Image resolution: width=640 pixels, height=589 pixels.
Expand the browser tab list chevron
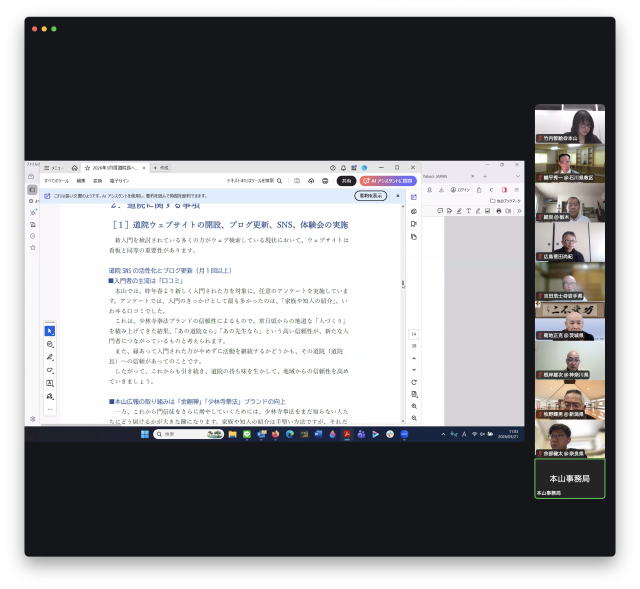516,176
